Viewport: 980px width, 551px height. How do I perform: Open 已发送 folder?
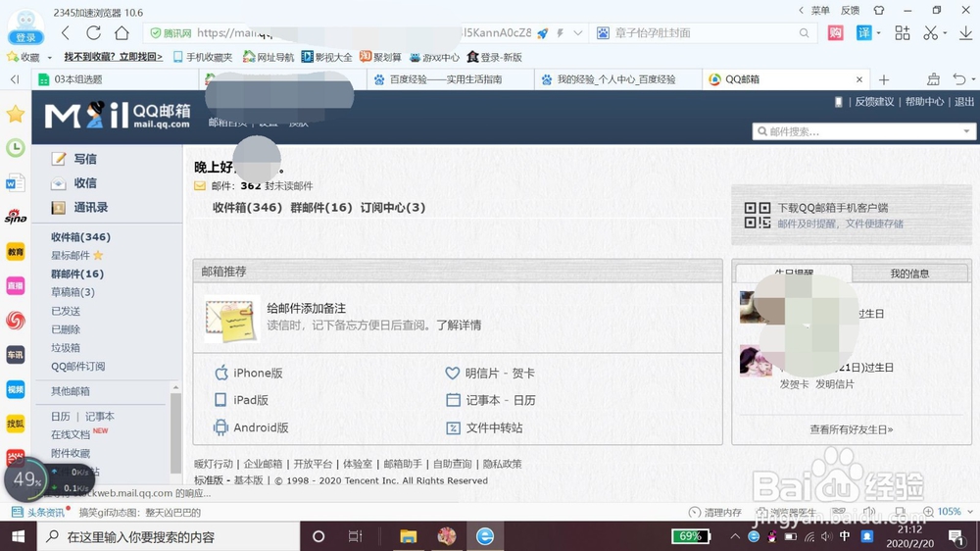pyautogui.click(x=66, y=311)
